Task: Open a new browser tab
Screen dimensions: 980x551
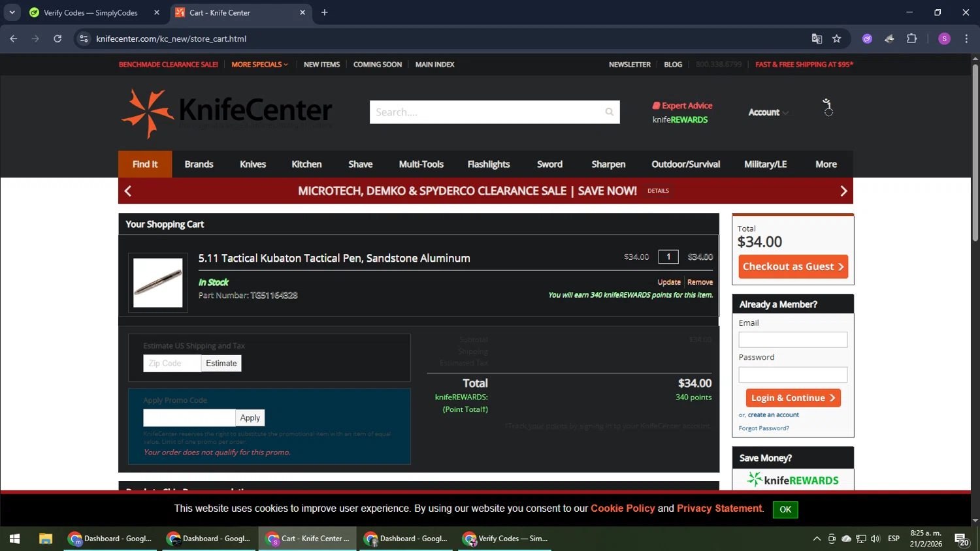Action: tap(324, 12)
